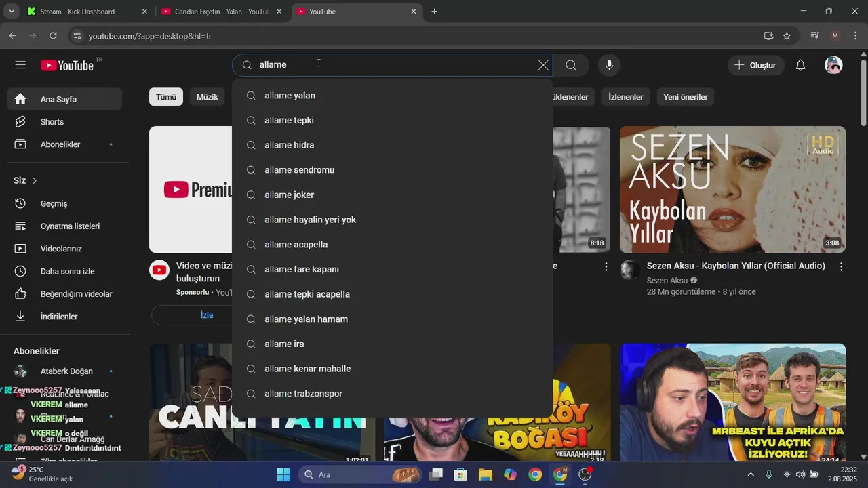Click the Oluştur create button
Screen dimensions: 868x488
point(755,65)
